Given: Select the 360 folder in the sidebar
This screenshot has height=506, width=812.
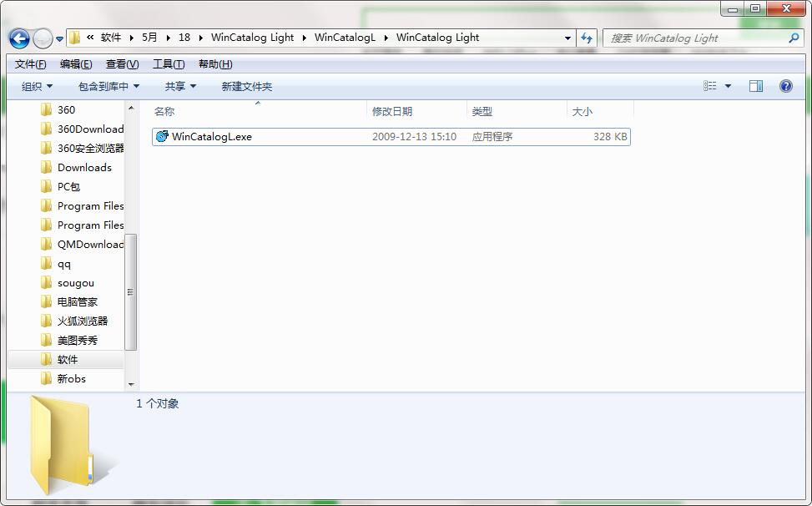Looking at the screenshot, I should 66,109.
